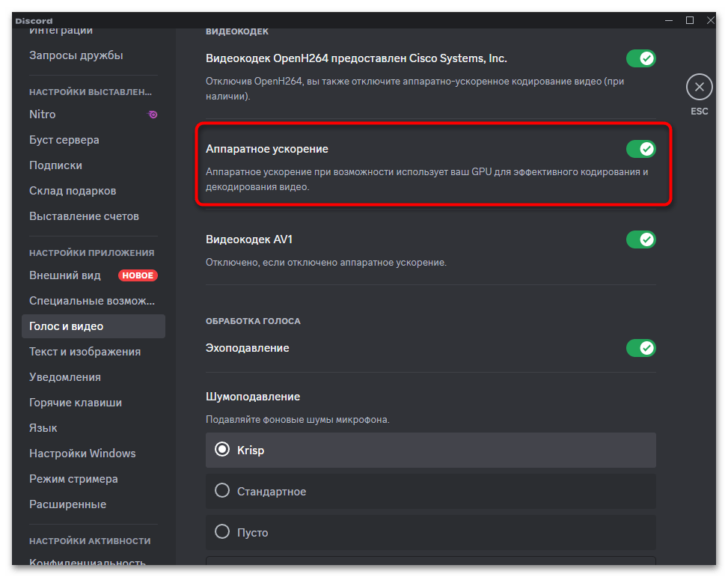Viewport: 728px width, 577px height.
Task: Disable the OpenH264 video codec toggle
Action: coord(640,58)
